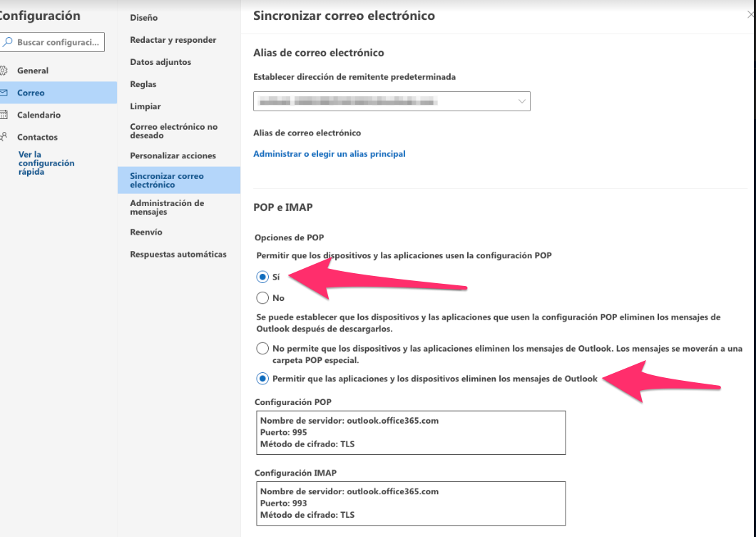Viewport: 756px width, 537px height.
Task: Close the settings panel with X
Action: (751, 15)
